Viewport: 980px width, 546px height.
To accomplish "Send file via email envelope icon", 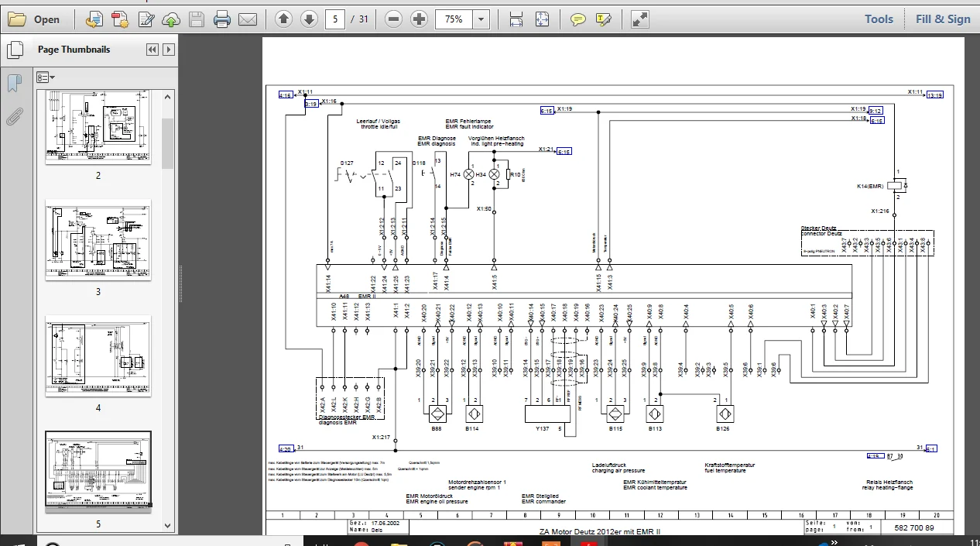I will pos(248,19).
